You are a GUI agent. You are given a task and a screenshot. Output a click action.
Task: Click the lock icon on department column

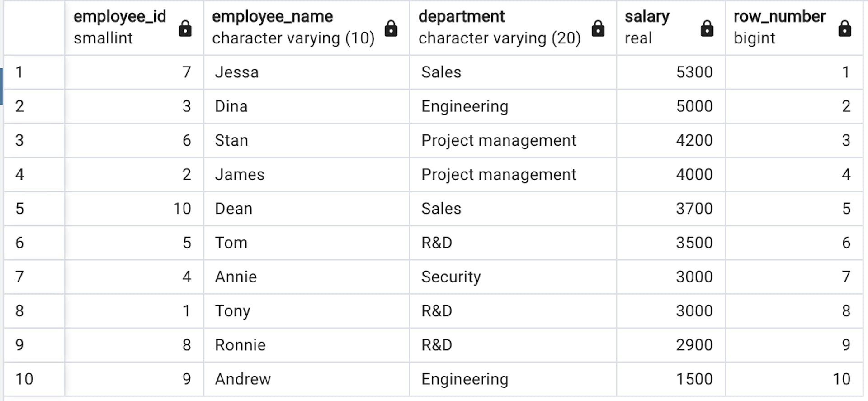click(x=599, y=28)
